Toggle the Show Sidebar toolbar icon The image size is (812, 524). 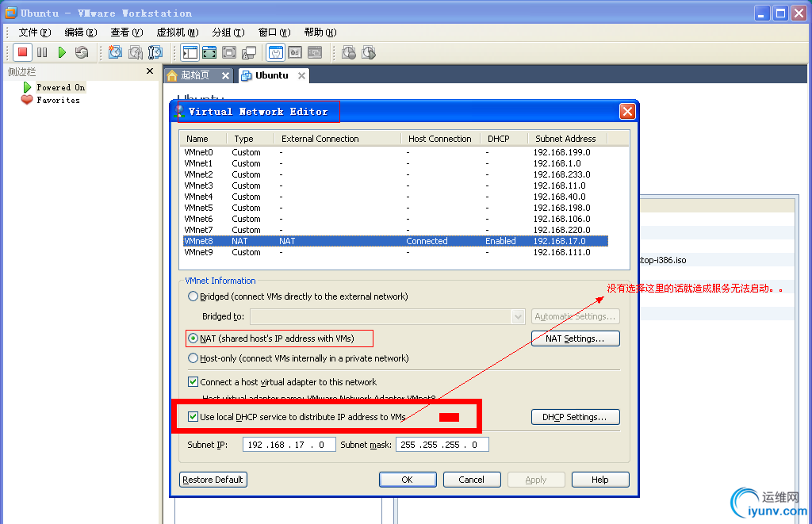(x=190, y=52)
